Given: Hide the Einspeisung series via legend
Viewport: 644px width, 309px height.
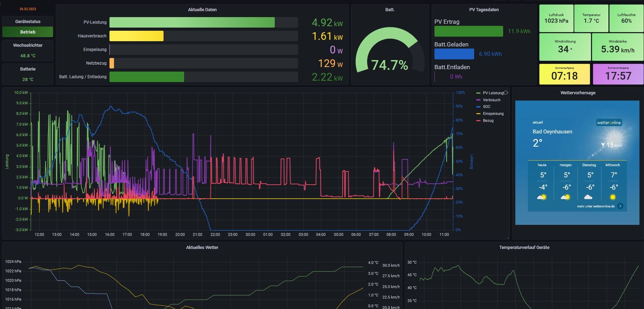Looking at the screenshot, I should coord(493,113).
